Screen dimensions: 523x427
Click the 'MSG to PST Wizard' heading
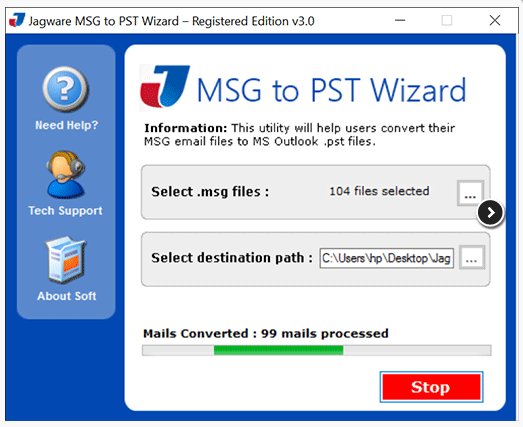[332, 90]
